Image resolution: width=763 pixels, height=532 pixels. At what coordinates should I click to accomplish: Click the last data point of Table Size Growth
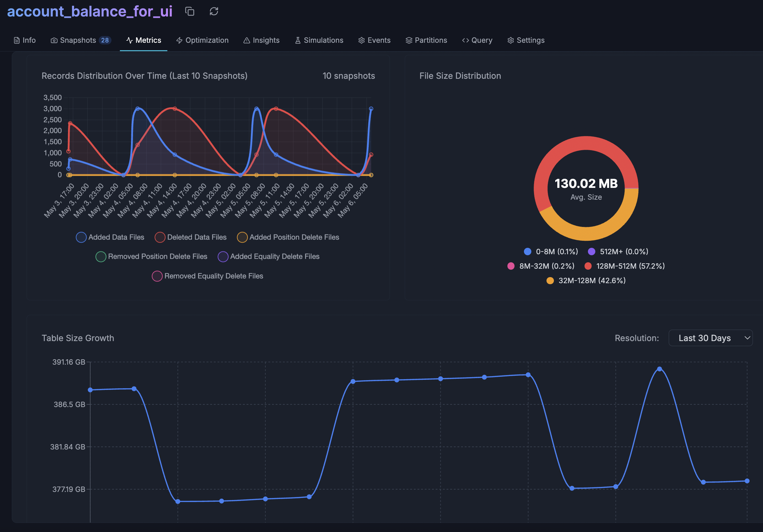click(x=747, y=481)
